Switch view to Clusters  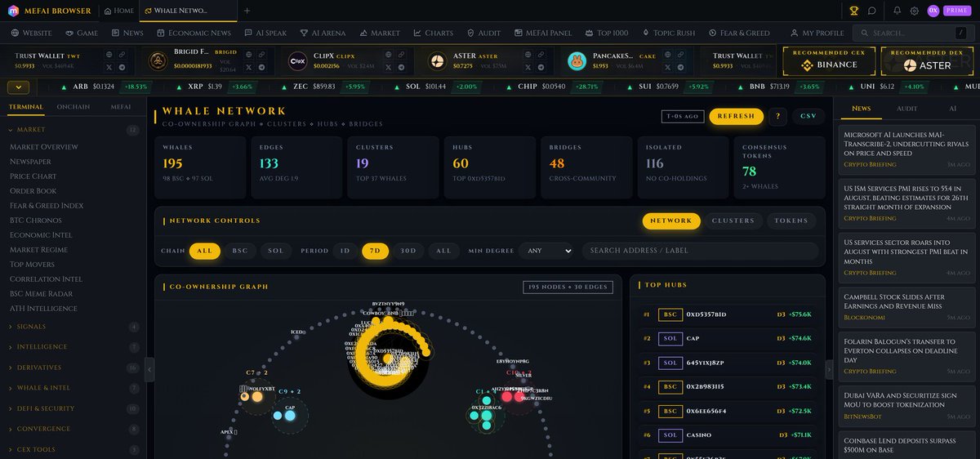pos(733,221)
